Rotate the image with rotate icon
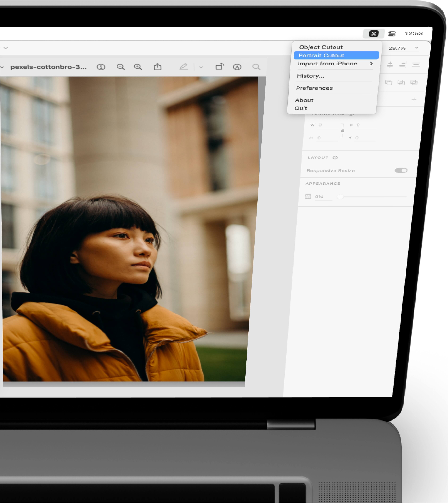Image resolution: width=448 pixels, height=503 pixels. tap(220, 67)
